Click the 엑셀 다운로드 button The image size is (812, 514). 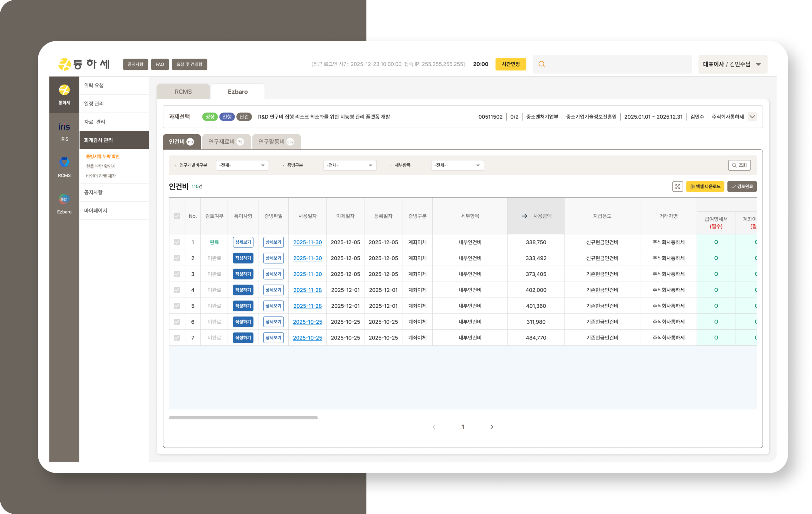click(x=705, y=187)
